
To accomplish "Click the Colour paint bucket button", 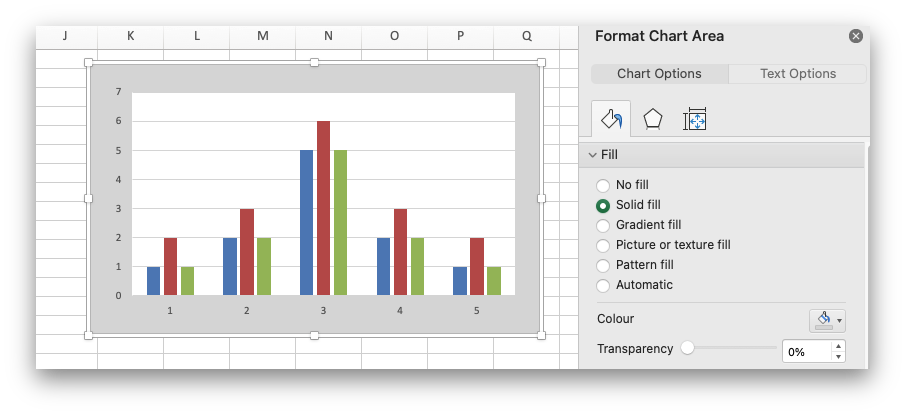I will [x=823, y=320].
